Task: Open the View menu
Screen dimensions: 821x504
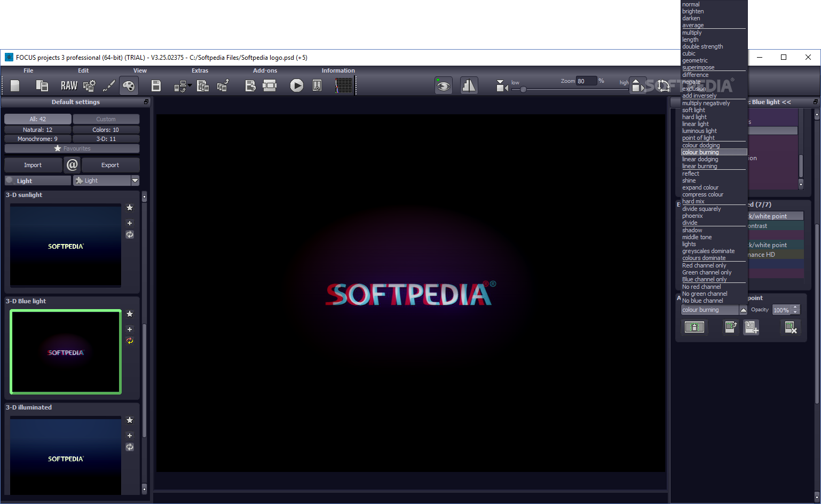Action: click(140, 70)
